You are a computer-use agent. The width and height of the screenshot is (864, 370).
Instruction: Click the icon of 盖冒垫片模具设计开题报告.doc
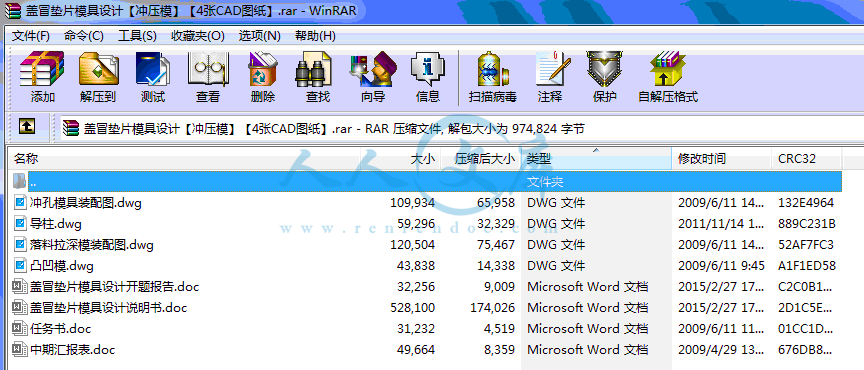click(x=20, y=287)
